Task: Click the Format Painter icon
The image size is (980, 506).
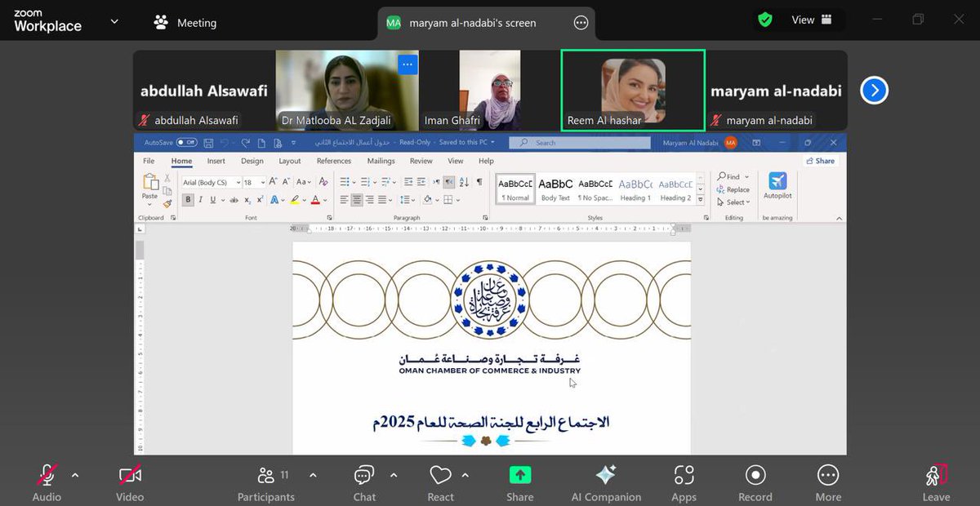Action: (167, 203)
